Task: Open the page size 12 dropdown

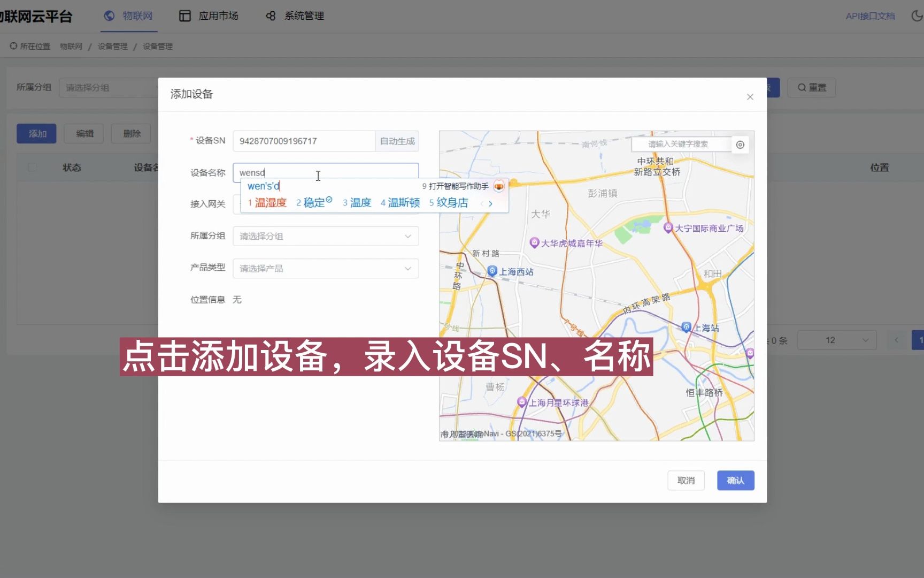Action: [x=837, y=340]
